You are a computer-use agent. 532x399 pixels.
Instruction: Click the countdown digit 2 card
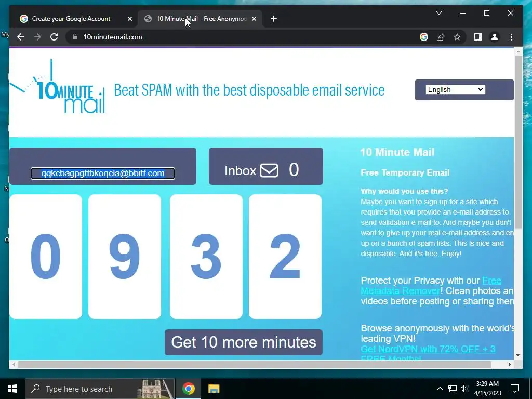coord(285,257)
